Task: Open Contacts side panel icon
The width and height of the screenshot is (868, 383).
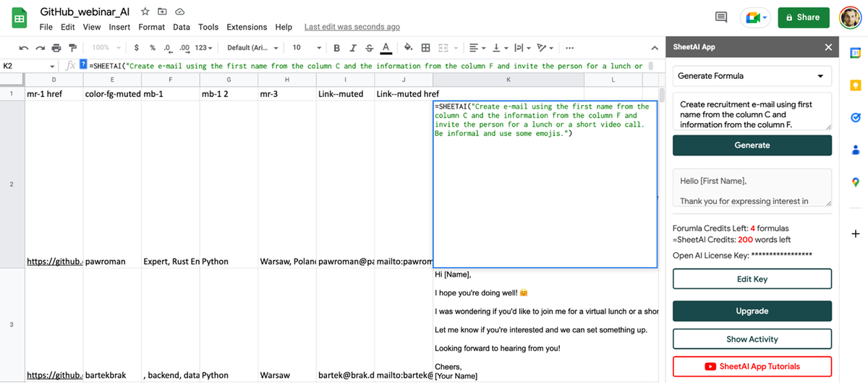Action: 855,150
